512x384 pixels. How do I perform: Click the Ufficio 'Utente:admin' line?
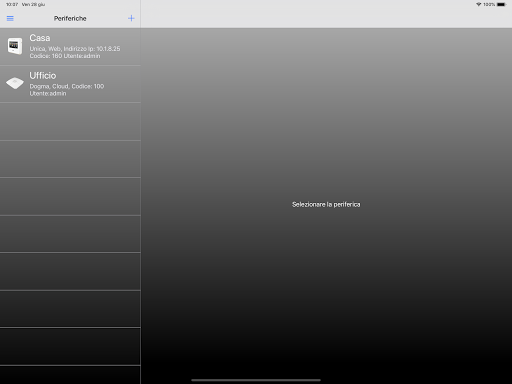(x=48, y=94)
